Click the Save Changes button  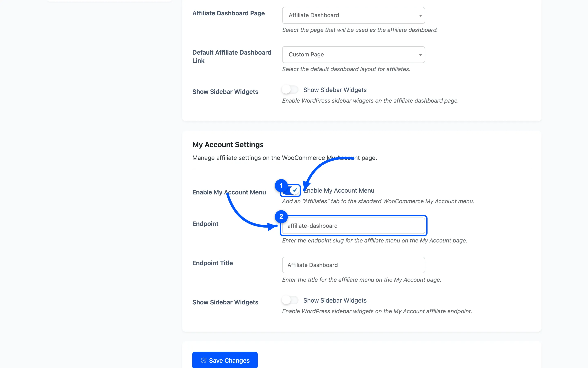pos(225,360)
